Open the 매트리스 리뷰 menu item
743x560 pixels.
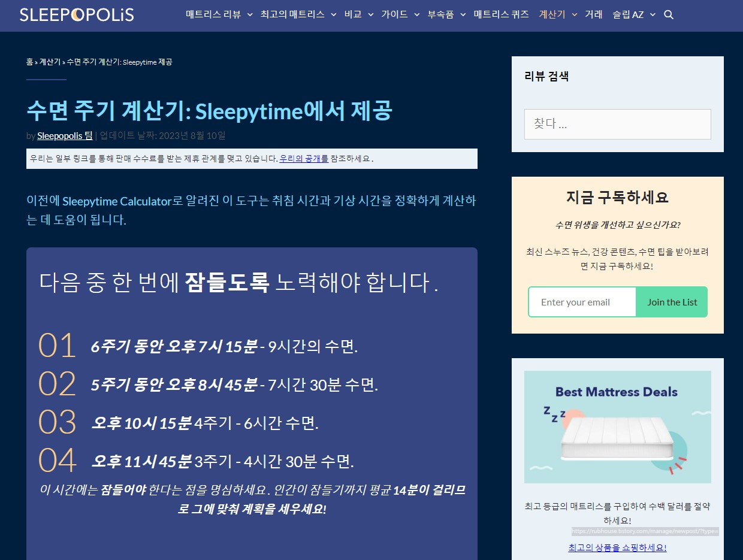coord(213,15)
